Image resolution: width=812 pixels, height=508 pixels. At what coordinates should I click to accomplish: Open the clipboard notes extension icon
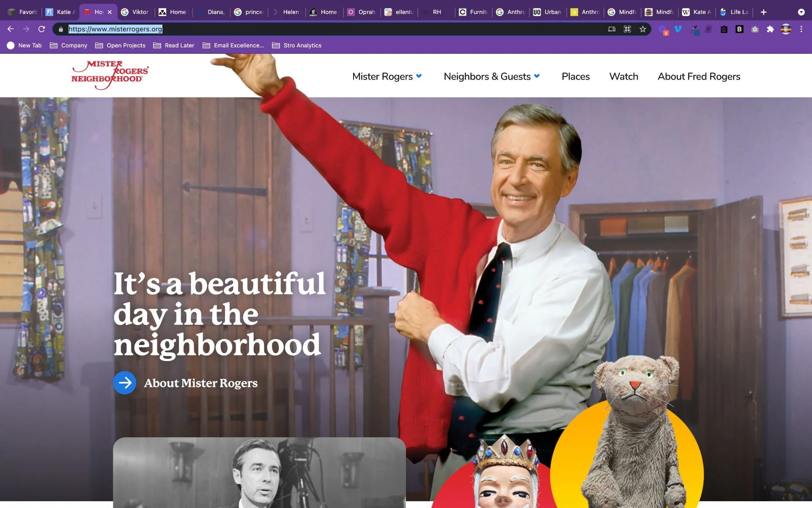[x=724, y=29]
